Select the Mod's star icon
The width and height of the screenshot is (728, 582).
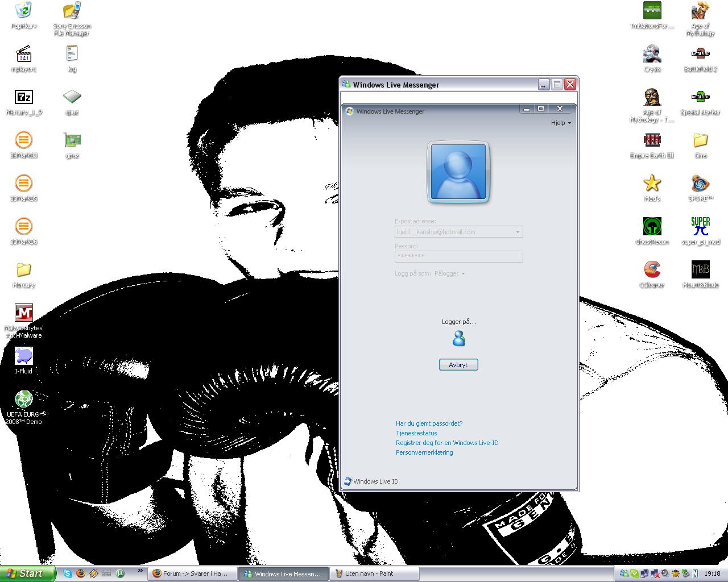652,188
